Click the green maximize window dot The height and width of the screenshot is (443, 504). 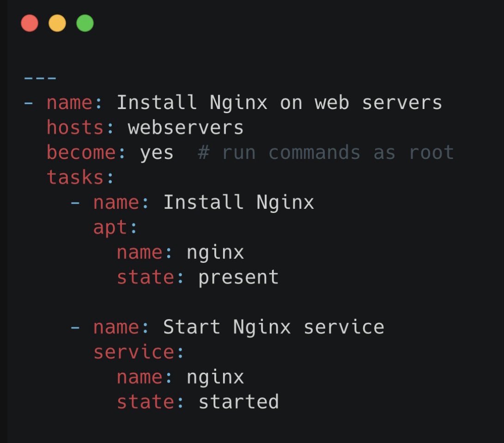[85, 23]
